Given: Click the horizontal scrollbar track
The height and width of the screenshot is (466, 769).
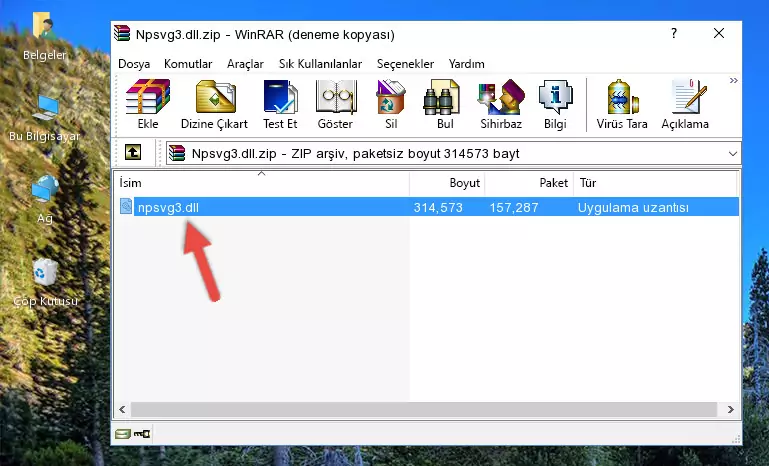Looking at the screenshot, I should click(424, 409).
